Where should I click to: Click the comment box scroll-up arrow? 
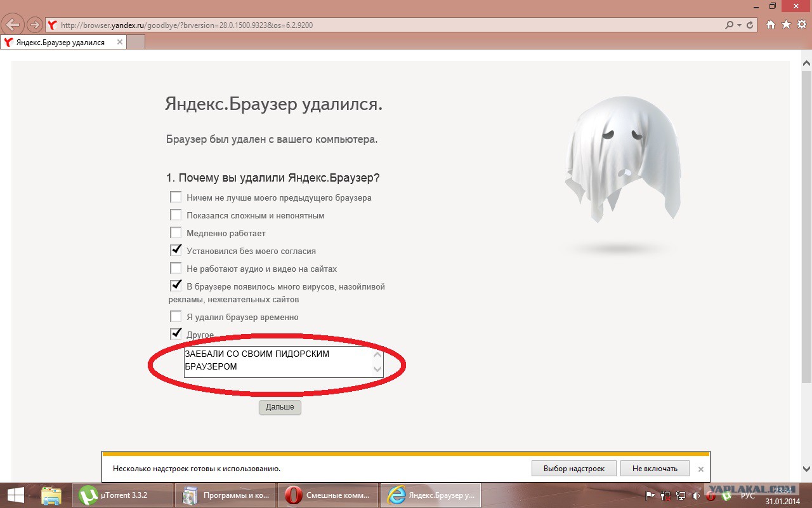click(x=377, y=354)
